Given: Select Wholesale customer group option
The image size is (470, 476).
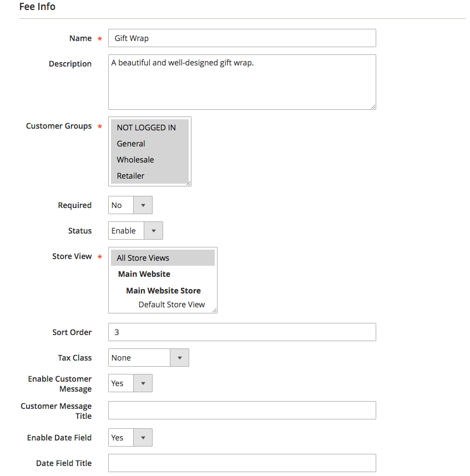Looking at the screenshot, I should (150, 160).
